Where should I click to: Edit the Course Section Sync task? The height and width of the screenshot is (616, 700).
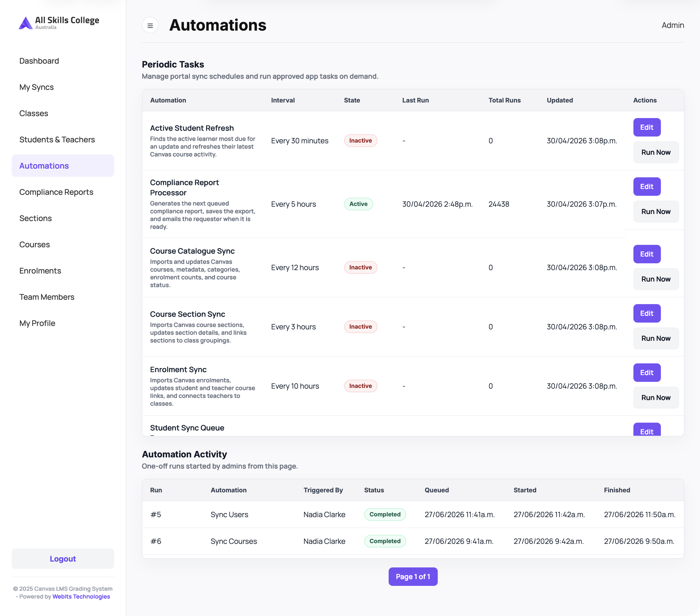click(647, 313)
